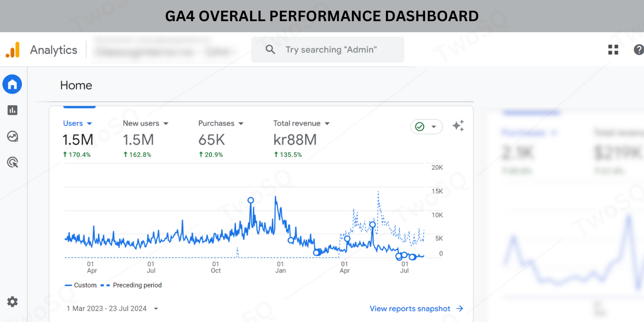The width and height of the screenshot is (644, 322).
Task: Click the search magnifier icon
Action: point(270,50)
